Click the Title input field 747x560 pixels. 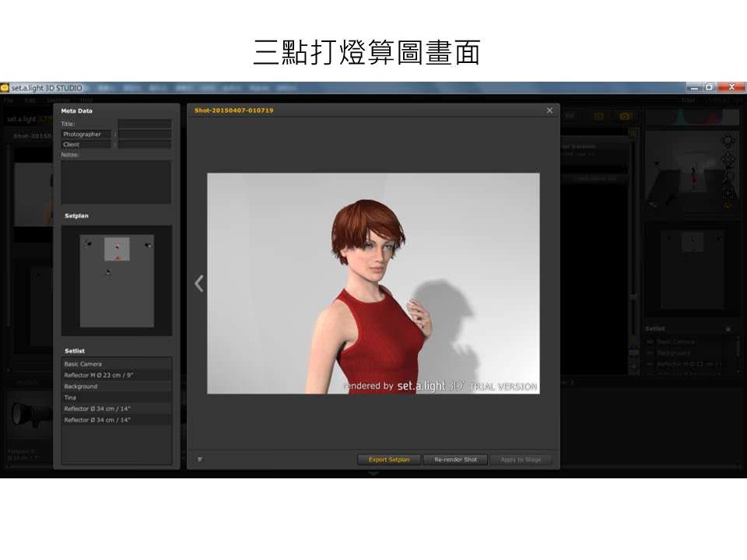tap(145, 124)
